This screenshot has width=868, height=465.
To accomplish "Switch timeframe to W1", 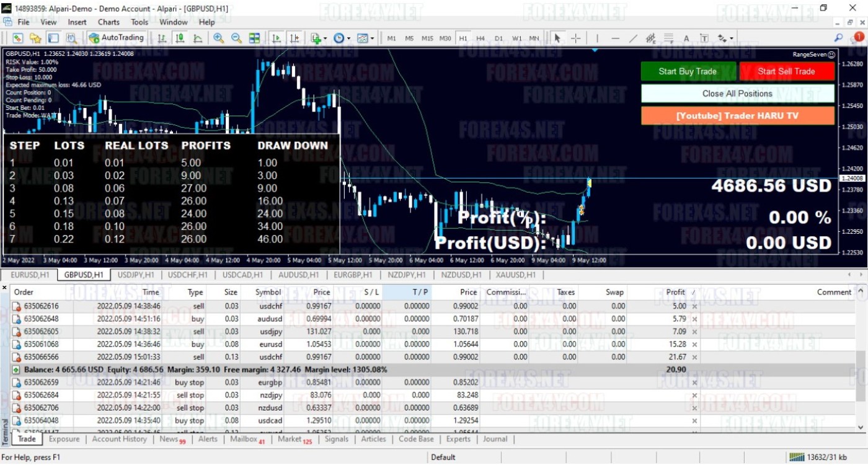I will coord(516,38).
